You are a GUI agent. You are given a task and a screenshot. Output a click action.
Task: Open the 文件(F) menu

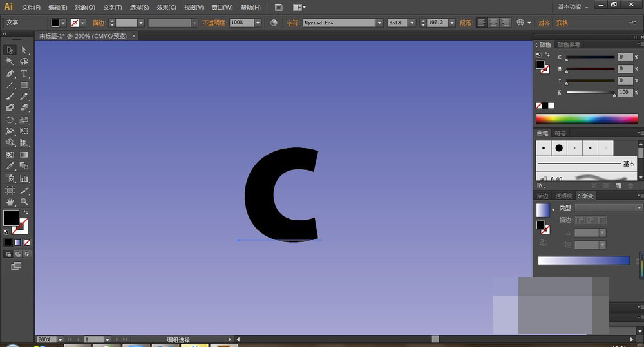(x=31, y=7)
